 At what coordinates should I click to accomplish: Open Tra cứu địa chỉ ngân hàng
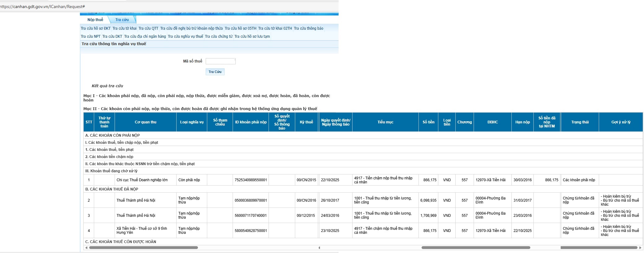(x=145, y=36)
